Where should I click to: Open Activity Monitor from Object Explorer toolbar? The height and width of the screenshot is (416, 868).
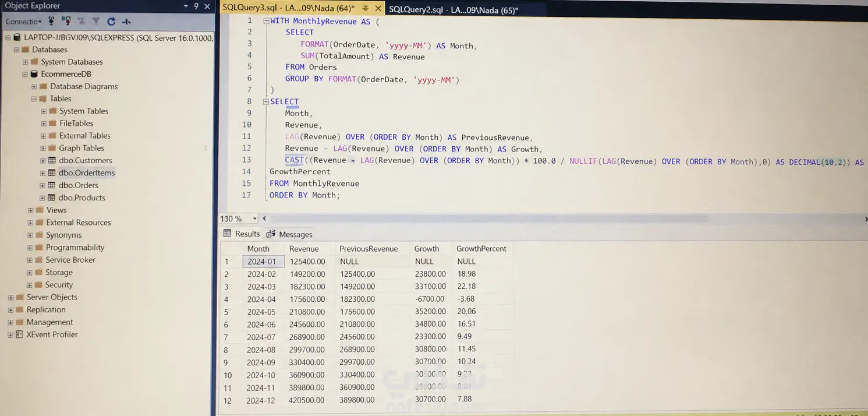pos(126,22)
